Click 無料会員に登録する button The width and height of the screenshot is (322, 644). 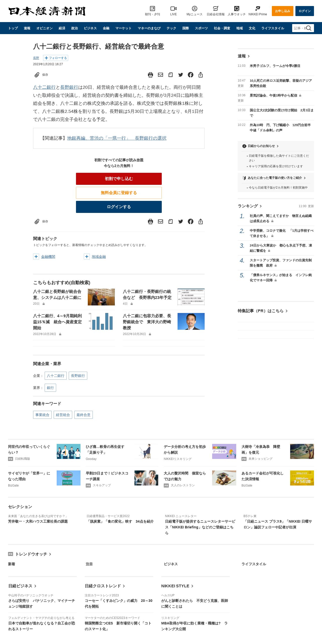[119, 193]
